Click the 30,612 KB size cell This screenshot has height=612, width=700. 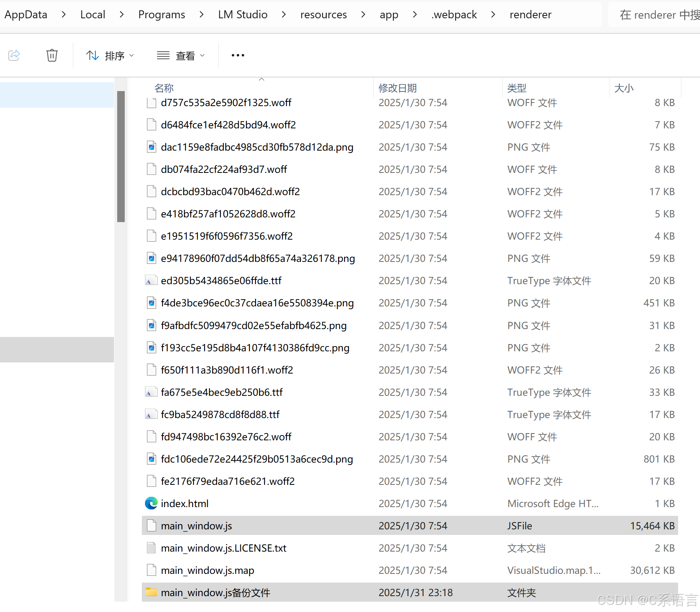tap(652, 570)
